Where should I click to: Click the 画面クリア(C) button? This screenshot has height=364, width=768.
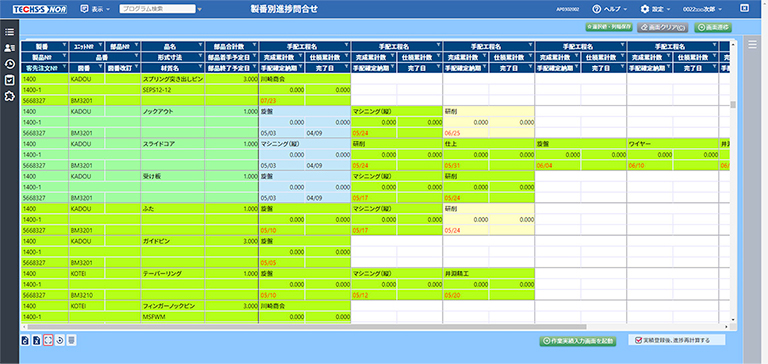(664, 27)
